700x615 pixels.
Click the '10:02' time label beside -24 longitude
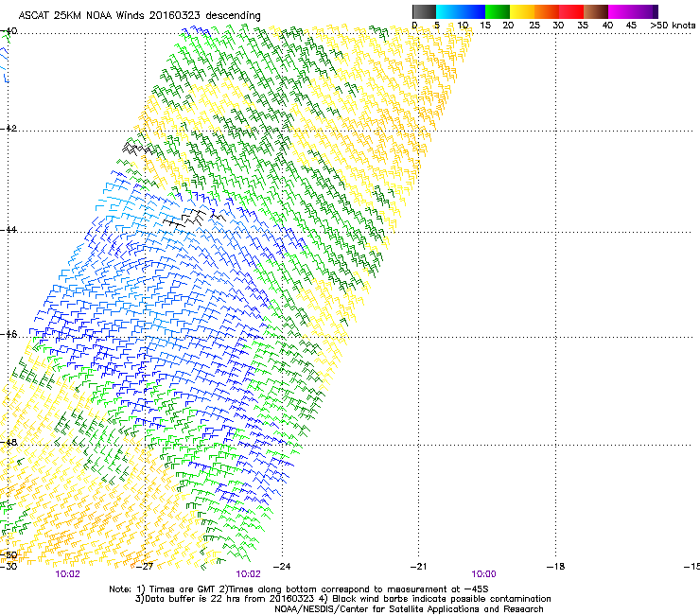pos(248,574)
